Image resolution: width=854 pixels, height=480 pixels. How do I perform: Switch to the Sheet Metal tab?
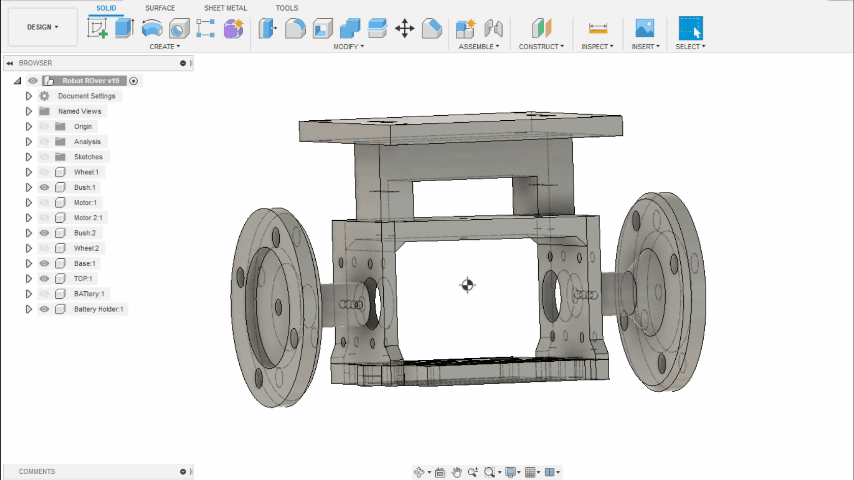(225, 8)
